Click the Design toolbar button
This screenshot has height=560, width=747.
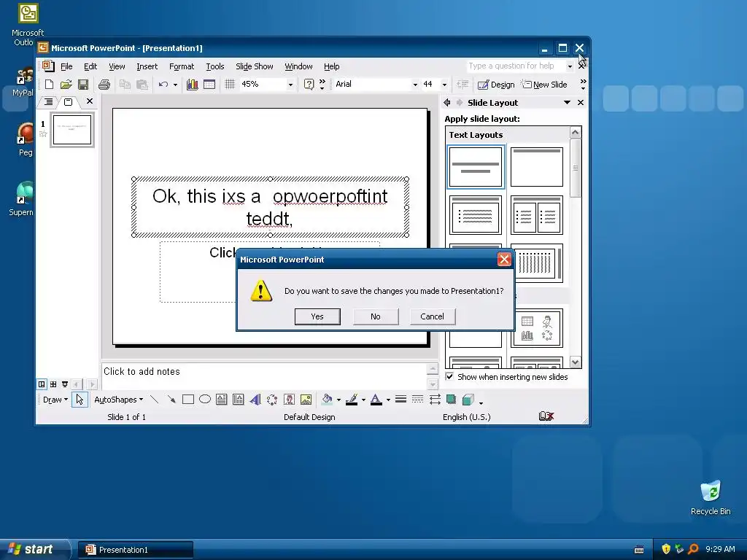click(x=496, y=85)
